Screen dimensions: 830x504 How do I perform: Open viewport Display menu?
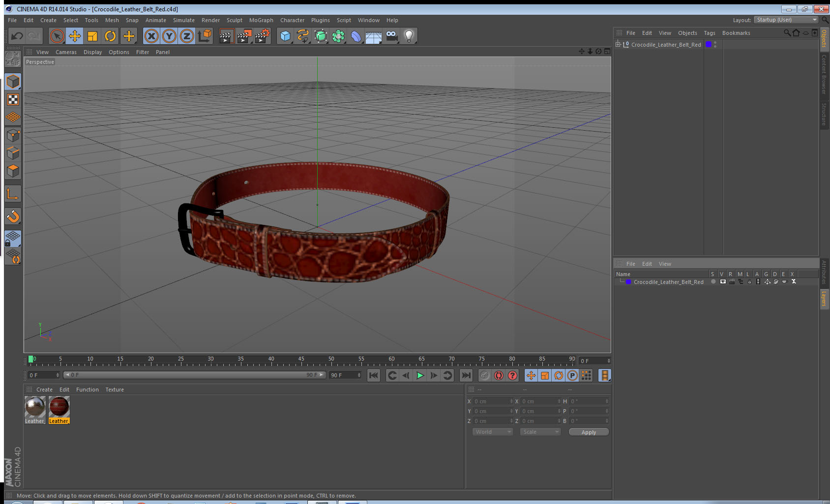[92, 52]
